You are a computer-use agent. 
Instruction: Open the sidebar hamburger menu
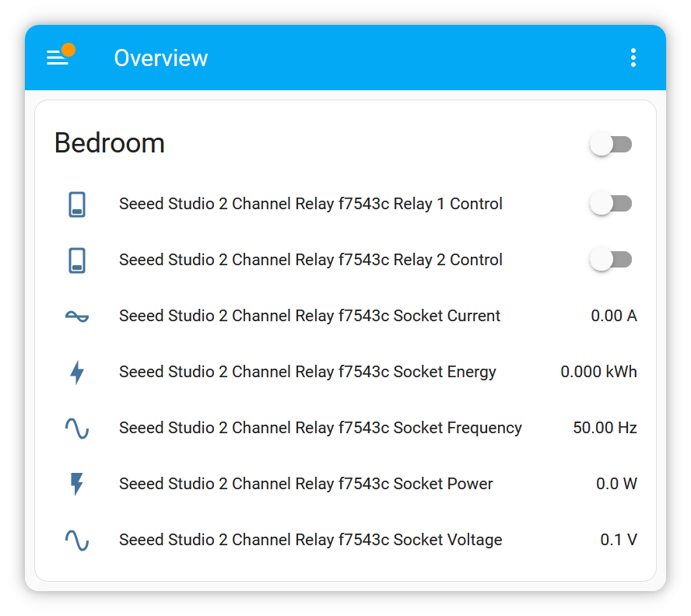(58, 58)
